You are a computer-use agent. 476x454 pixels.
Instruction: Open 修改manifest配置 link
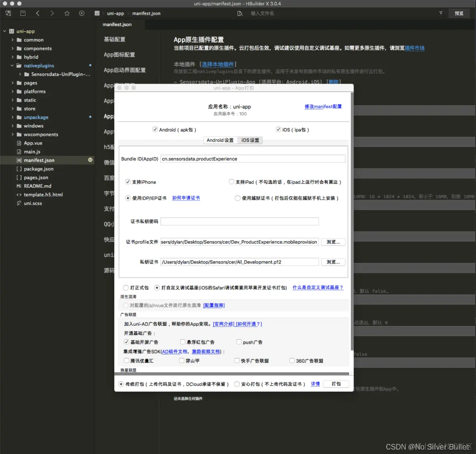(x=323, y=107)
